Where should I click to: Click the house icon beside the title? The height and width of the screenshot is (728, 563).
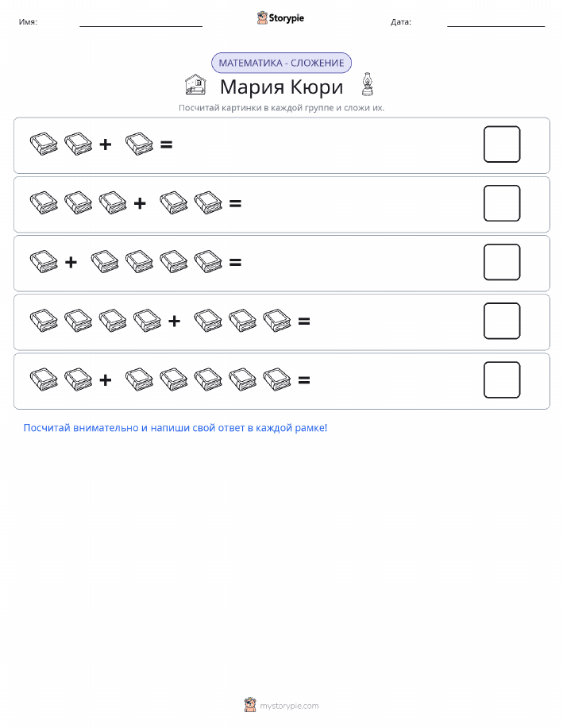tap(195, 84)
